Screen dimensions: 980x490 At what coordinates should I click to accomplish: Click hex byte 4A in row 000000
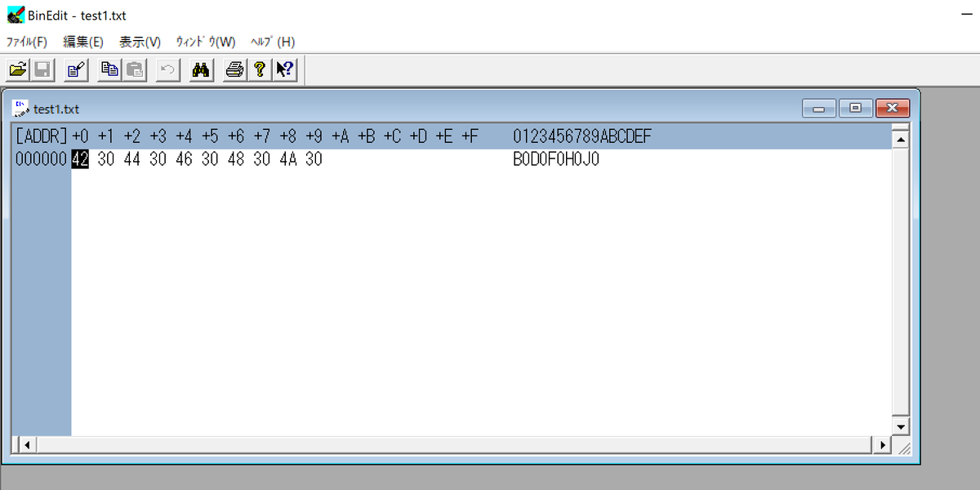pyautogui.click(x=288, y=159)
